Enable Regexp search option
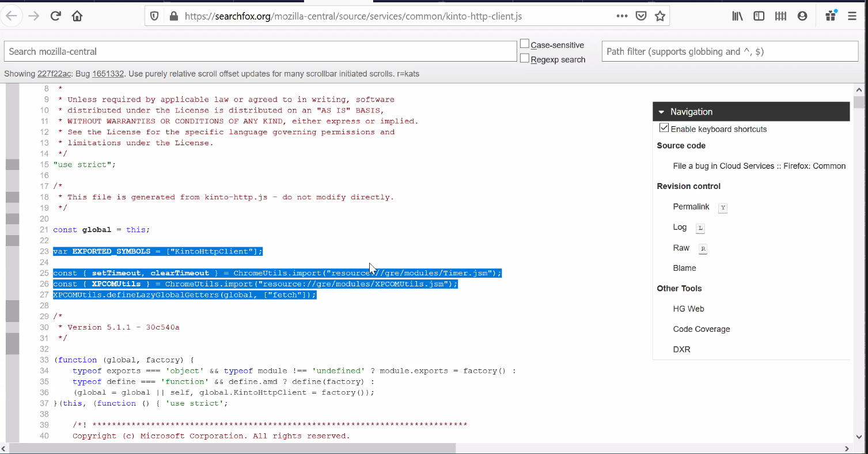 [525, 58]
